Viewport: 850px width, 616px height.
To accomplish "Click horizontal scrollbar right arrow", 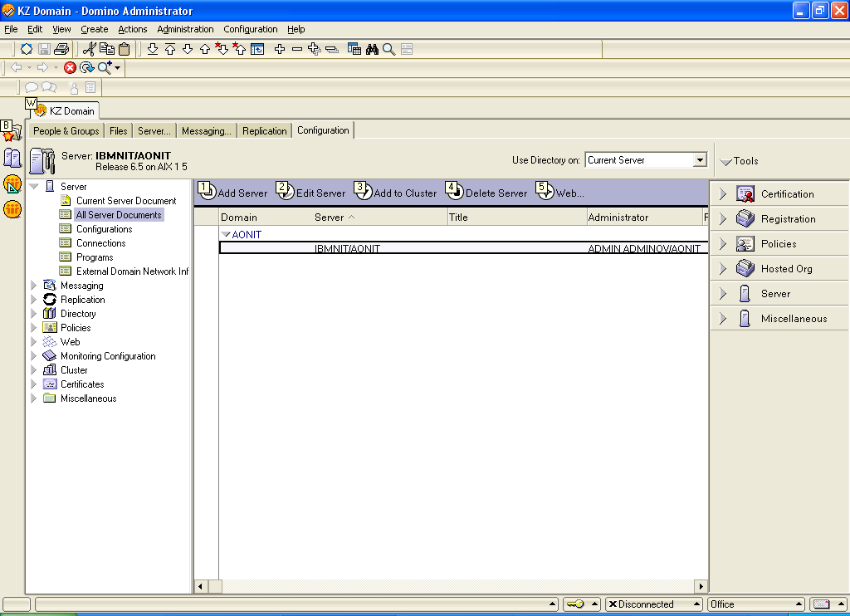I will tap(701, 586).
